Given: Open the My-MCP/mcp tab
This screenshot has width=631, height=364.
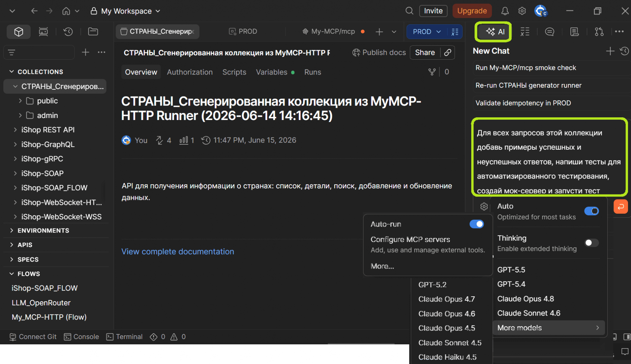Looking at the screenshot, I should (333, 32).
